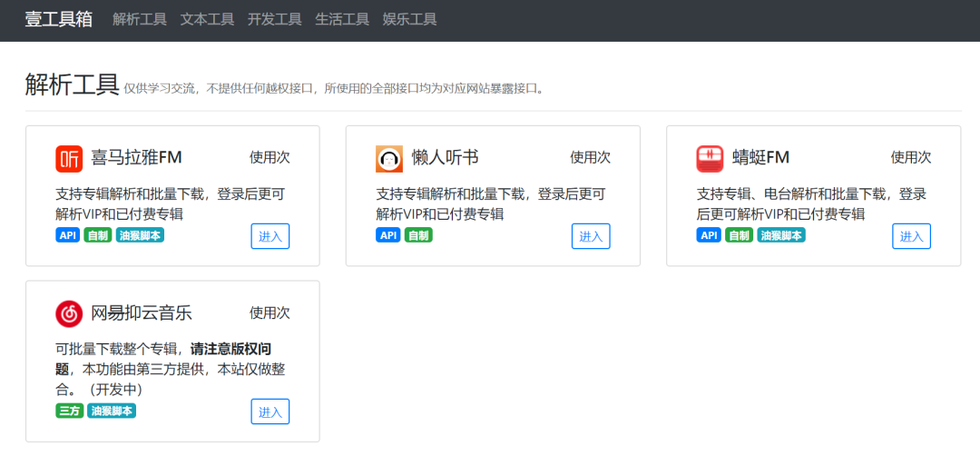980x456 pixels.
Task: Open the 生活工具 navigation menu
Action: point(342,19)
